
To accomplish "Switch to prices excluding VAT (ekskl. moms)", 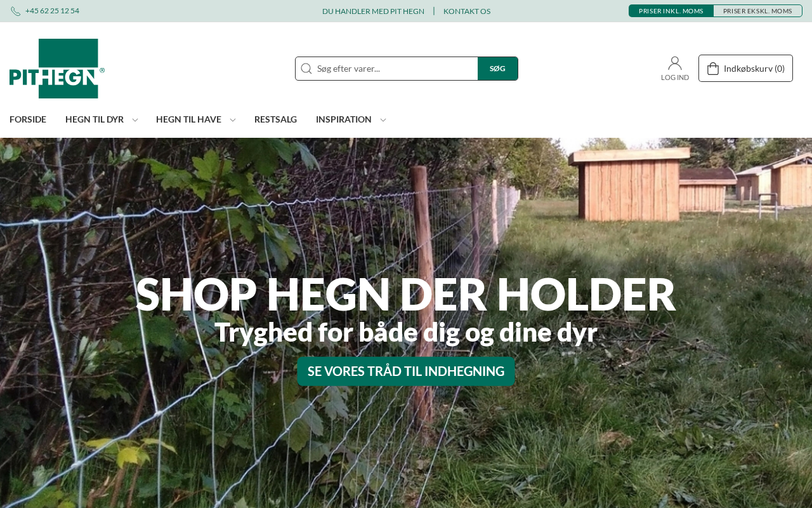I will click(757, 11).
